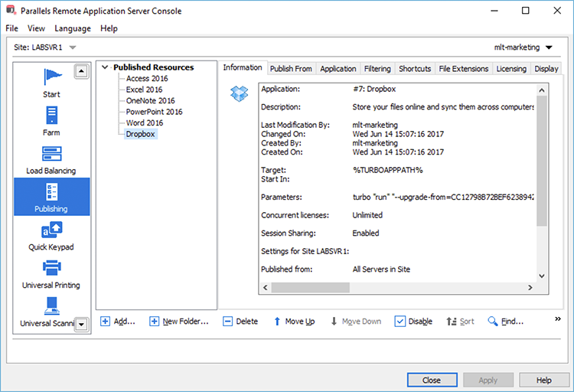
Task: Switch to the Application tab
Action: coord(338,68)
